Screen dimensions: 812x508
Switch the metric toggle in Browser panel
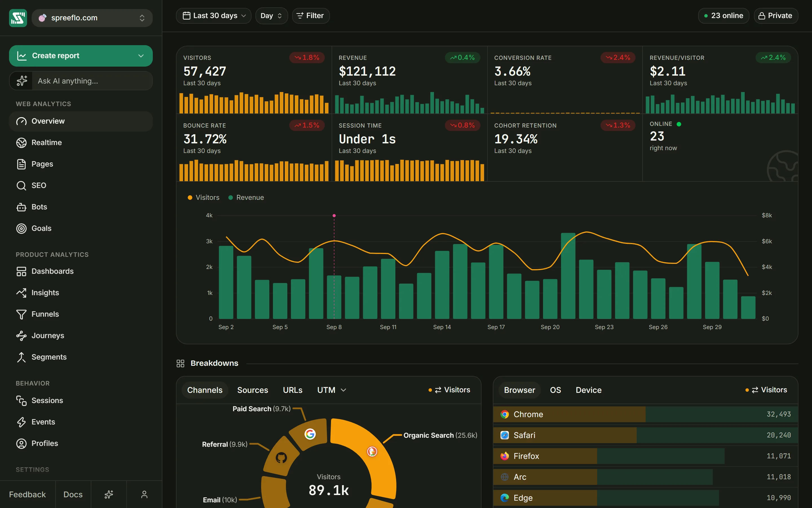766,390
